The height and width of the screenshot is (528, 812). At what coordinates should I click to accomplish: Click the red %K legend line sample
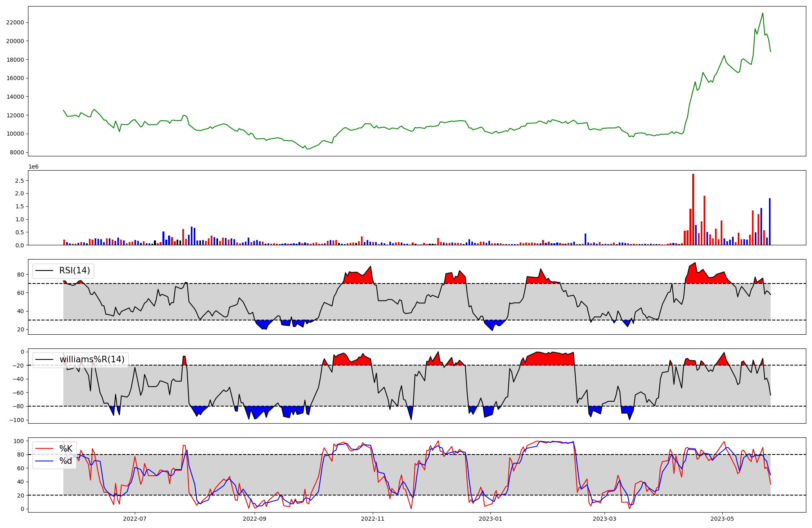44,449
